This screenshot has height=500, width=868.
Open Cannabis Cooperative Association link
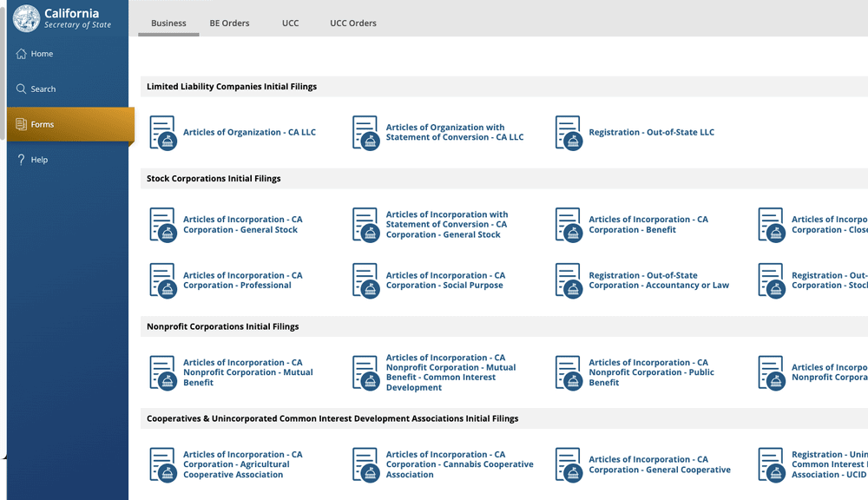pyautogui.click(x=460, y=464)
